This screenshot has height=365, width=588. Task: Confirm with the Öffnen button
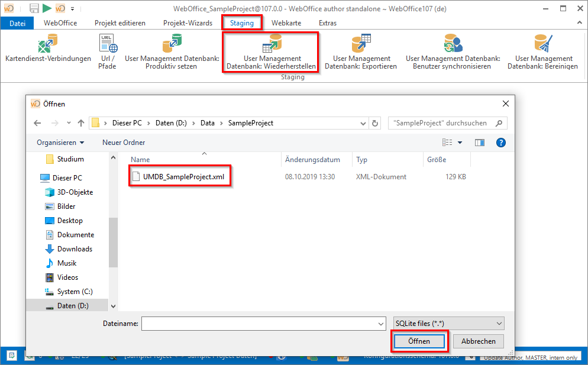coord(419,341)
